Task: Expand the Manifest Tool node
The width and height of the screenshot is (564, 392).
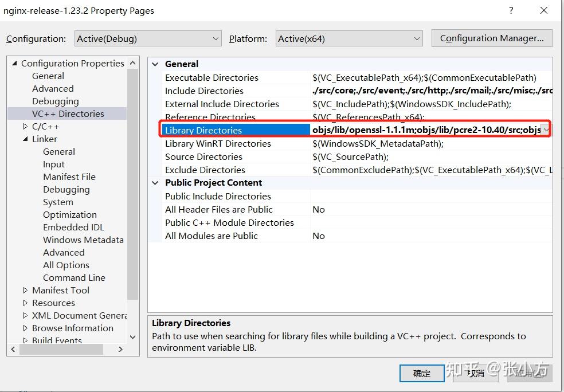Action: [x=25, y=290]
